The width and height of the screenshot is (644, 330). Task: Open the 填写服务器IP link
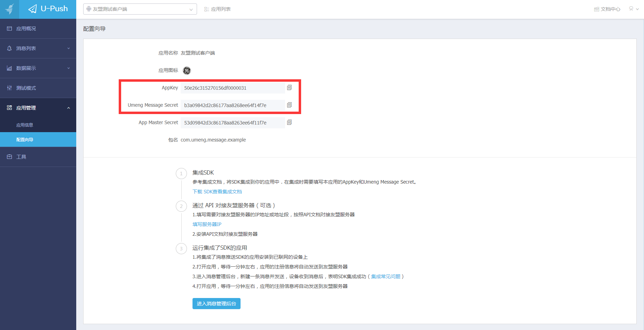click(x=207, y=224)
